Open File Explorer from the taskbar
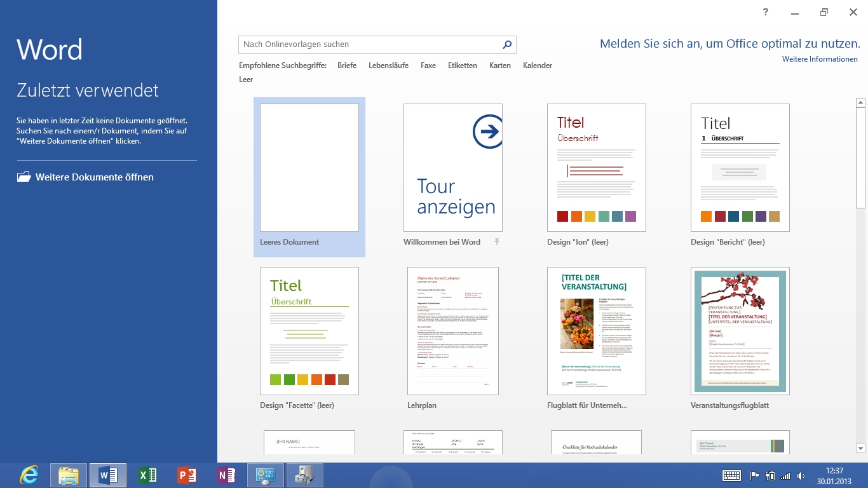This screenshot has width=868, height=488. click(69, 475)
